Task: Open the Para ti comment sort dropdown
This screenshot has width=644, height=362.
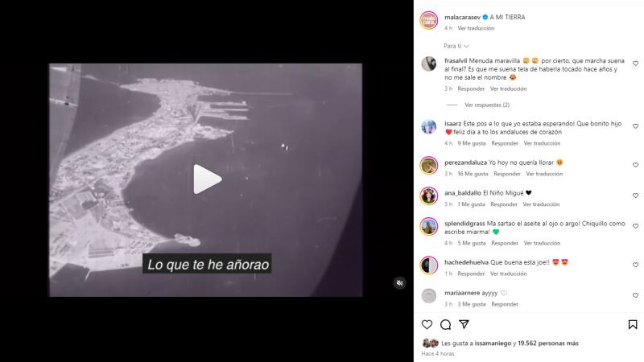Action: tap(456, 46)
